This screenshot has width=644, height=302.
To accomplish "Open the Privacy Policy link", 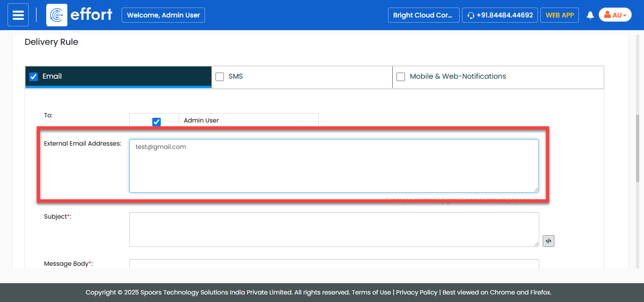I will tap(416, 292).
